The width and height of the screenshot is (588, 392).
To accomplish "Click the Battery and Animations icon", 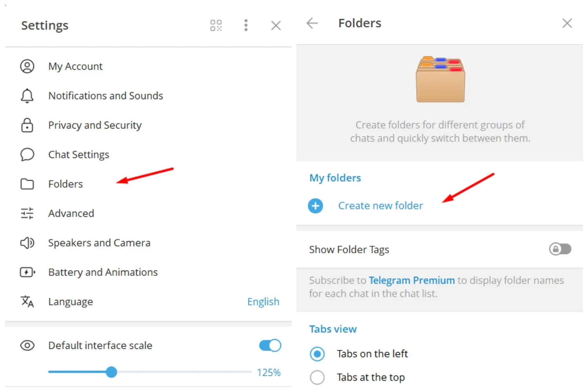I will (27, 272).
